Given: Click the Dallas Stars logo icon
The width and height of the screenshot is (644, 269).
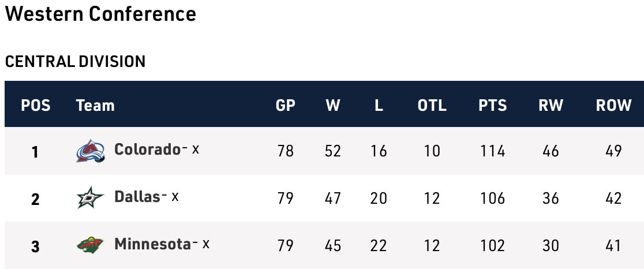Looking at the screenshot, I should coord(91,198).
